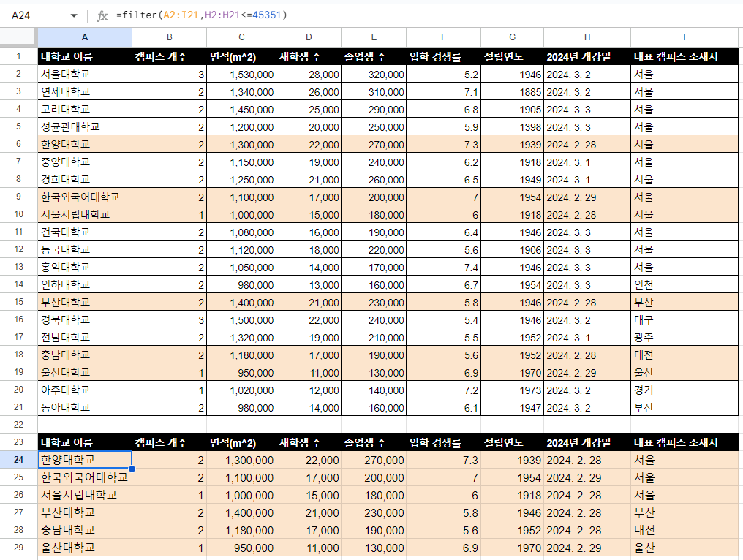Click the fx function icon
Image resolution: width=743 pixels, height=560 pixels.
click(x=102, y=15)
